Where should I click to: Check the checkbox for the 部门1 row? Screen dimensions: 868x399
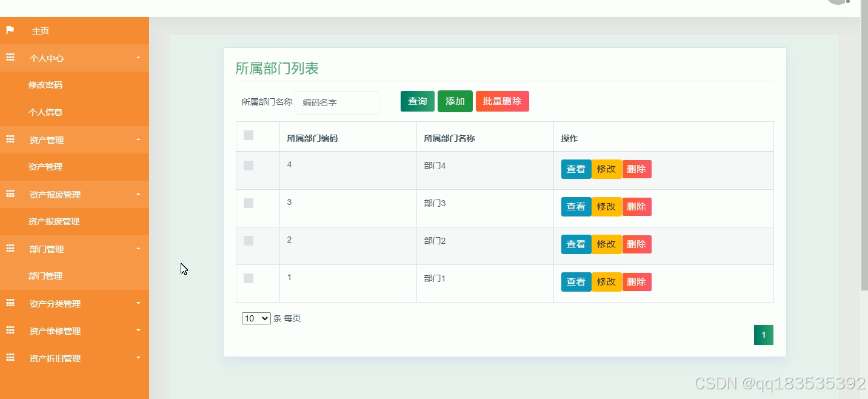[x=248, y=278]
